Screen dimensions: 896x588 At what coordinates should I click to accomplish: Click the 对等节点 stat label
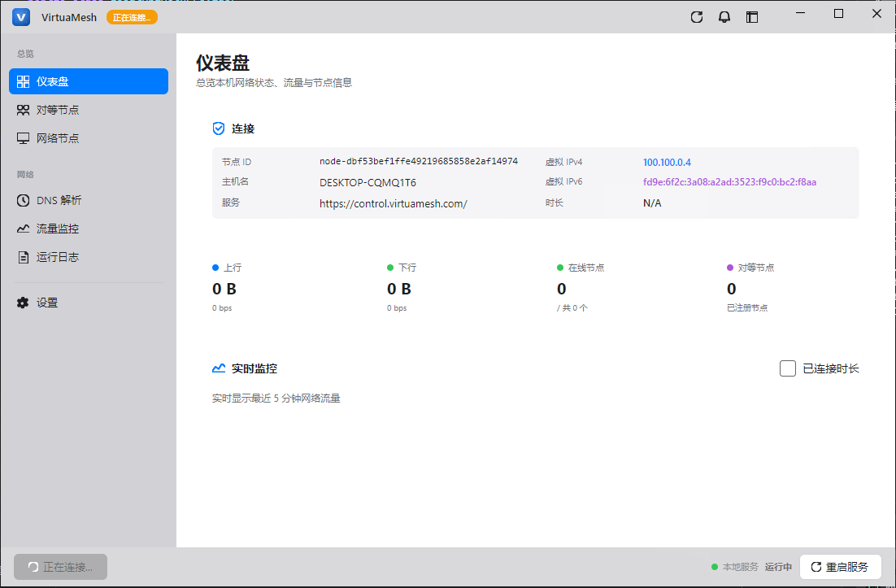point(756,268)
